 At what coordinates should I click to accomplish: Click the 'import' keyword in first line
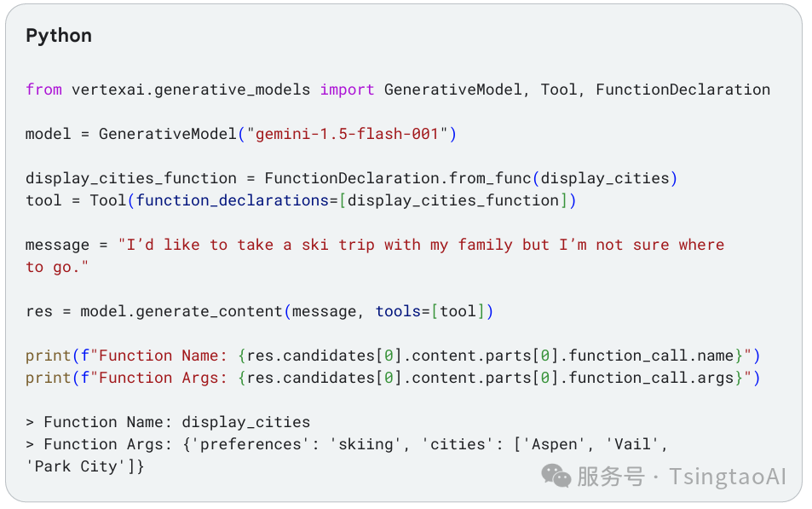click(x=347, y=90)
